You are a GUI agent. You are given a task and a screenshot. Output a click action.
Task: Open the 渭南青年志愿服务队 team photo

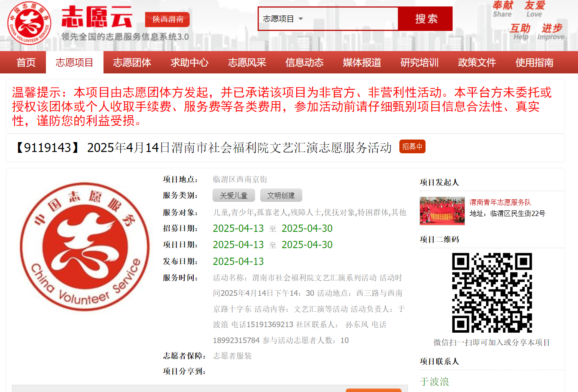point(442,211)
